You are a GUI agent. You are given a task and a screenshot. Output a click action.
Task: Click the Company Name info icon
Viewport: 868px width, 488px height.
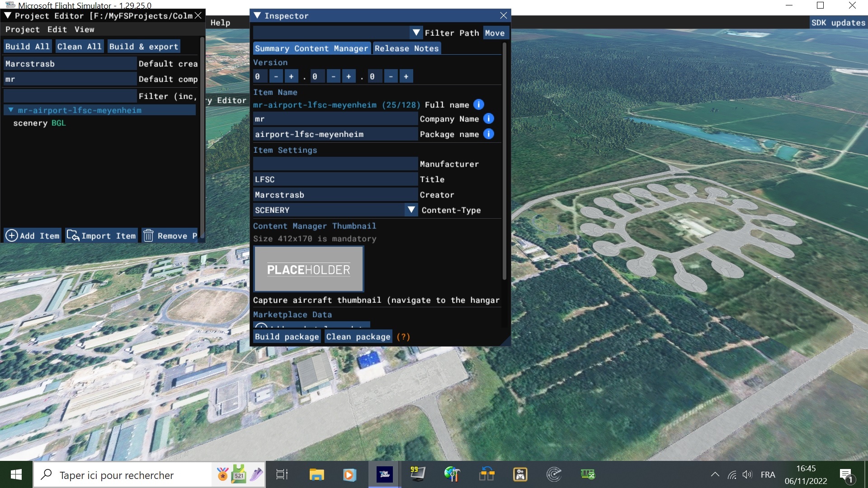pyautogui.click(x=489, y=119)
